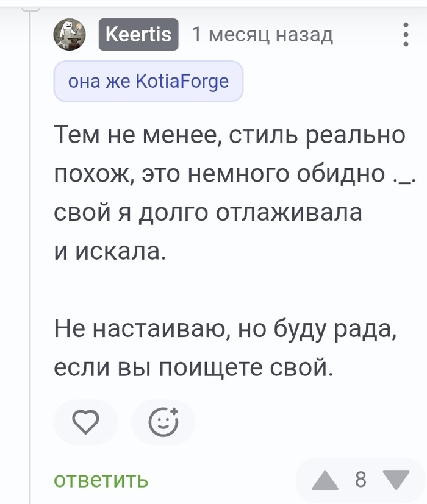Upvote the Keertis comment

325,480
